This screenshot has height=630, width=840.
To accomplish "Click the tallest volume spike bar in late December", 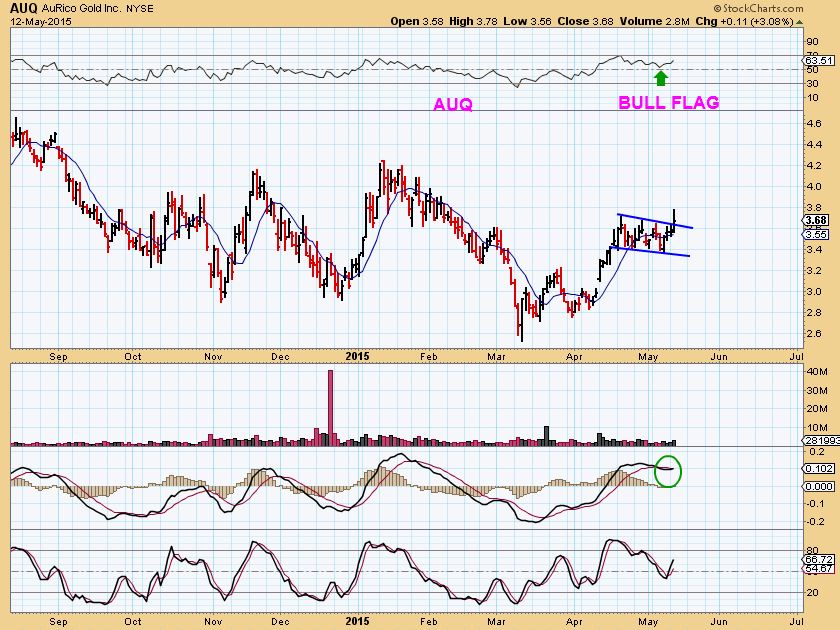I will pos(330,408).
